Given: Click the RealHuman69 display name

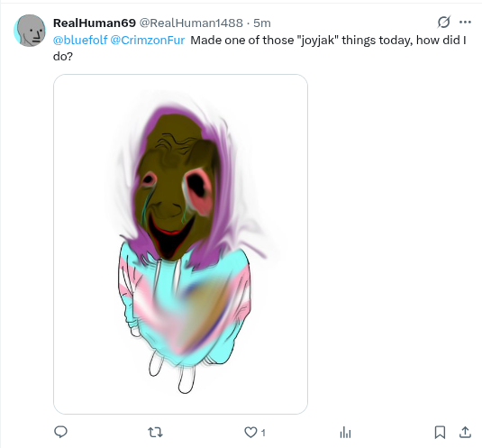Looking at the screenshot, I should click(95, 23).
